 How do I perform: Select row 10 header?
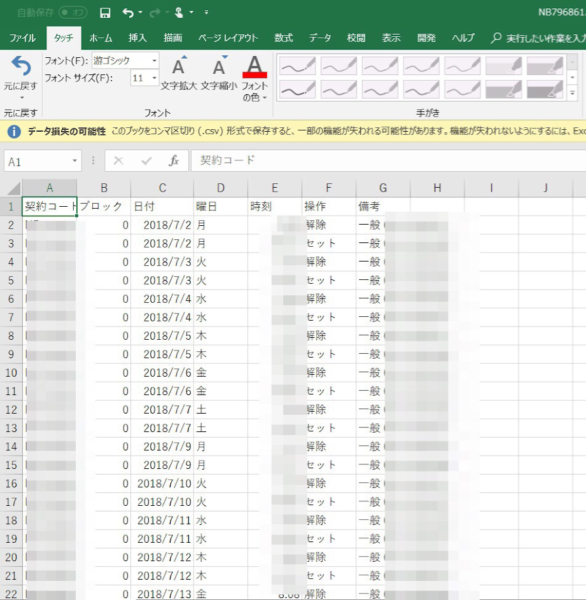[11, 373]
